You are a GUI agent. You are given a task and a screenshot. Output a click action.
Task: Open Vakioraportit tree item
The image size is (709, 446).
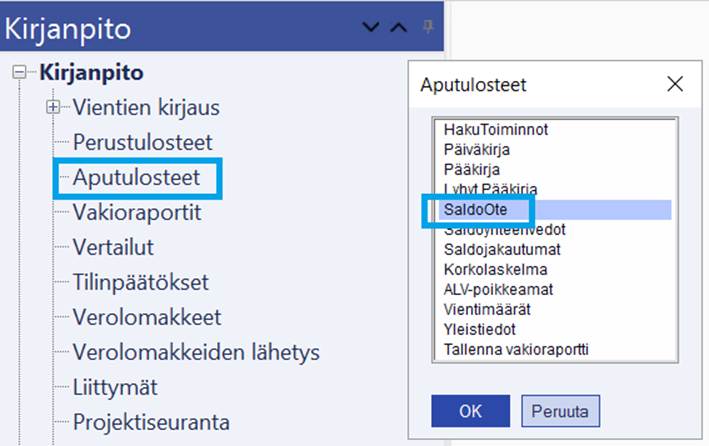coord(137,213)
